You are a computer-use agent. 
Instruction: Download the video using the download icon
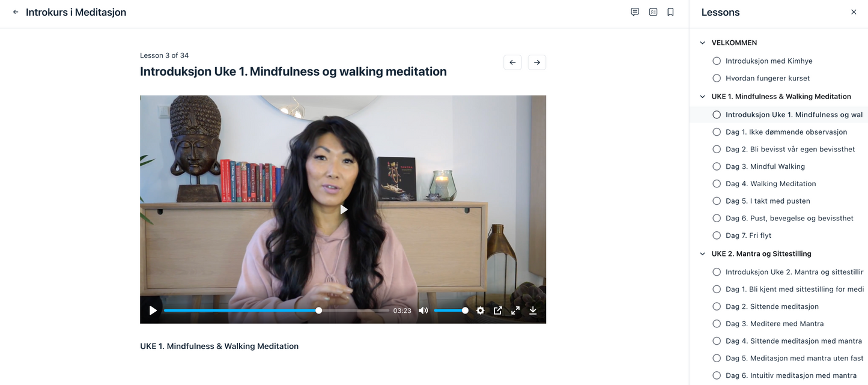(x=533, y=311)
